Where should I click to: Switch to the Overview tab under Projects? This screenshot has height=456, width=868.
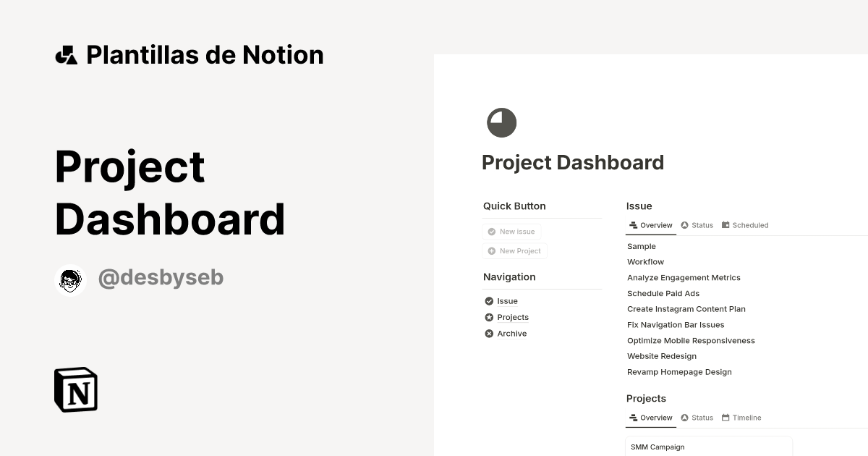[x=651, y=418]
